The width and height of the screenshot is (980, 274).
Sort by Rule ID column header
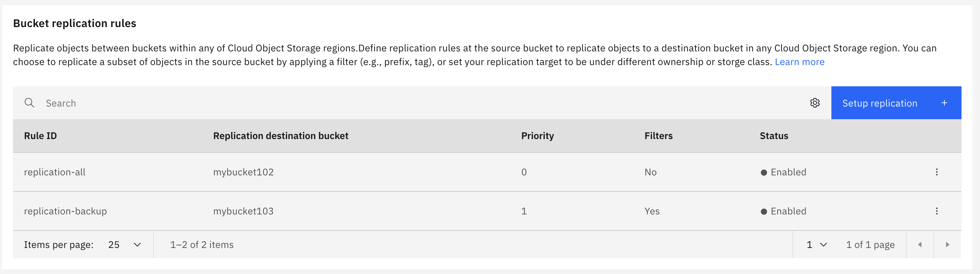click(40, 136)
